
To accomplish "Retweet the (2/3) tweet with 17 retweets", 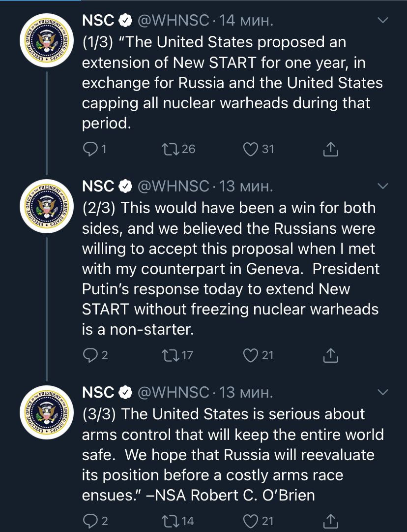I will (x=171, y=355).
